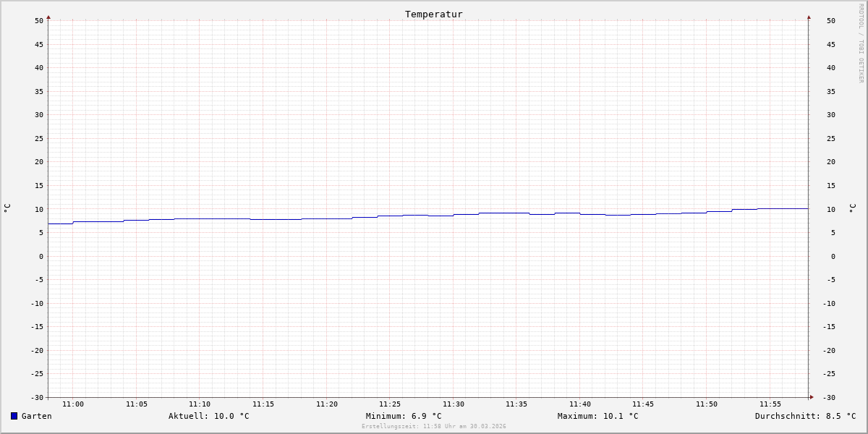Click the Maximum: 10.1 °C value

pyautogui.click(x=598, y=416)
